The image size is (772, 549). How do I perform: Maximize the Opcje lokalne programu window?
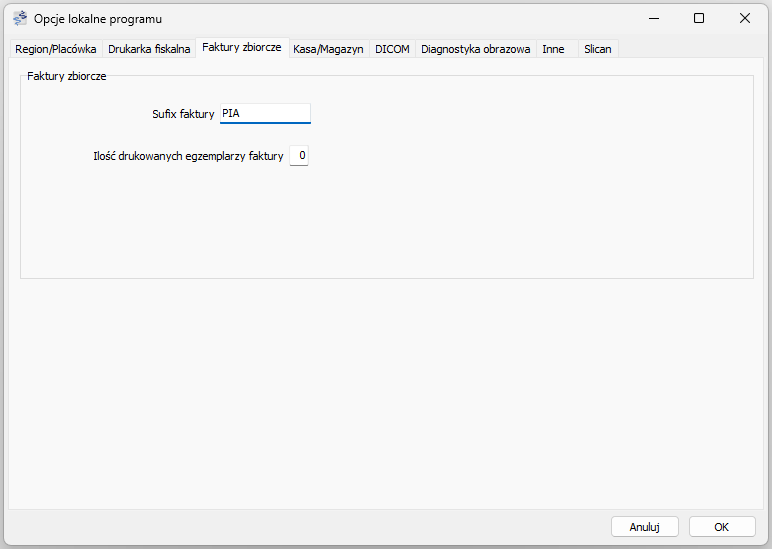(x=699, y=18)
